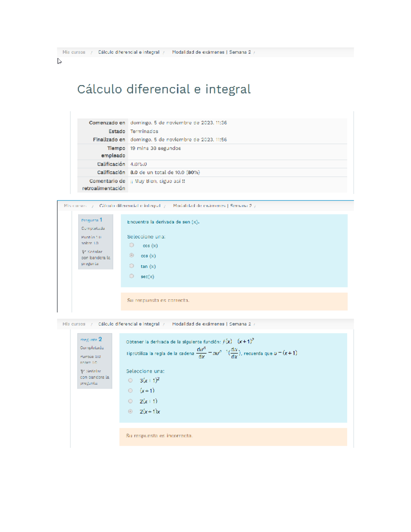Click the Calificación 4.0/5.0 row
The width and height of the screenshot is (411, 532).
136,164
